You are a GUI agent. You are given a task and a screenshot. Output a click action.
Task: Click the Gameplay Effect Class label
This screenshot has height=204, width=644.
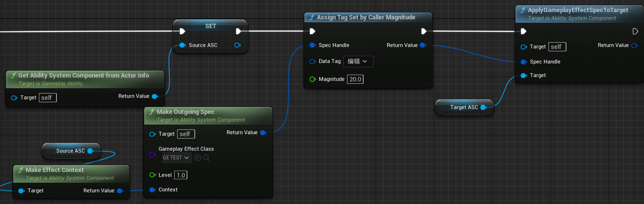click(x=186, y=149)
